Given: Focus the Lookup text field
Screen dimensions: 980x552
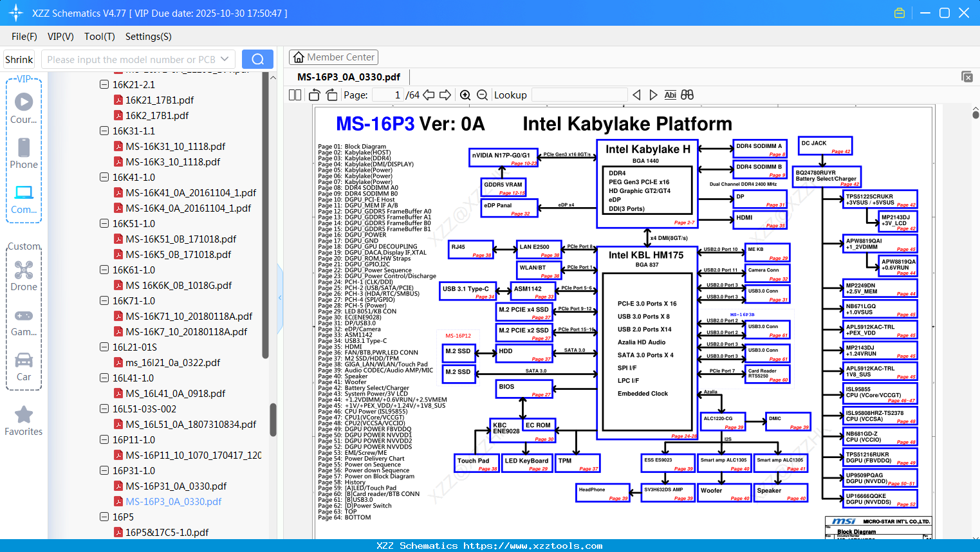Looking at the screenshot, I should coord(579,95).
